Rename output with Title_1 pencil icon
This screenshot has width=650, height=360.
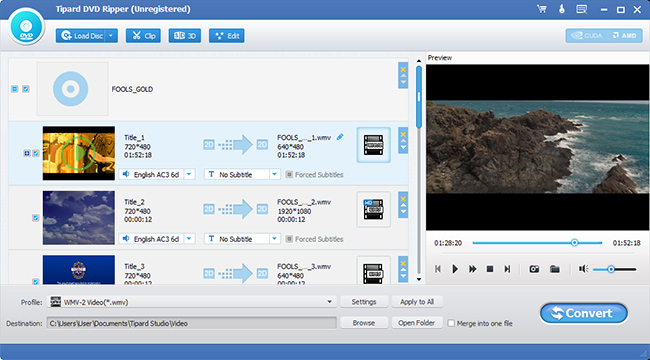tap(340, 136)
